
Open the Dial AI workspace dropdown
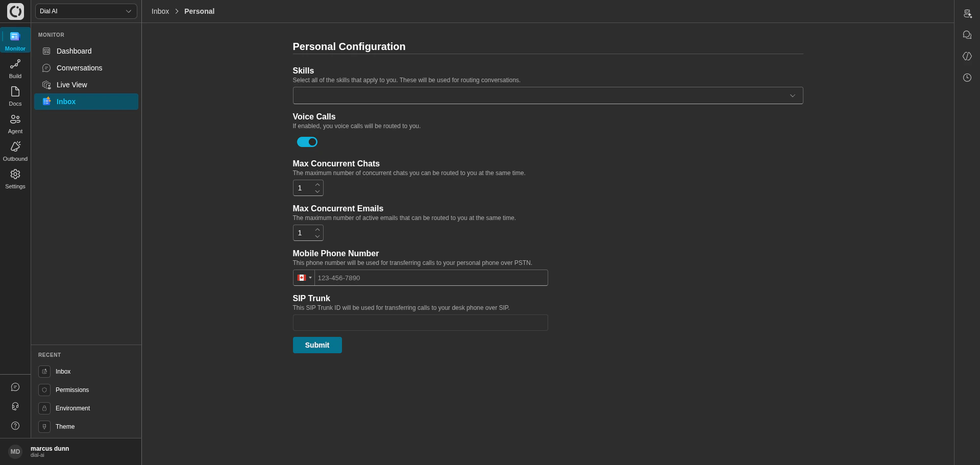tap(86, 11)
